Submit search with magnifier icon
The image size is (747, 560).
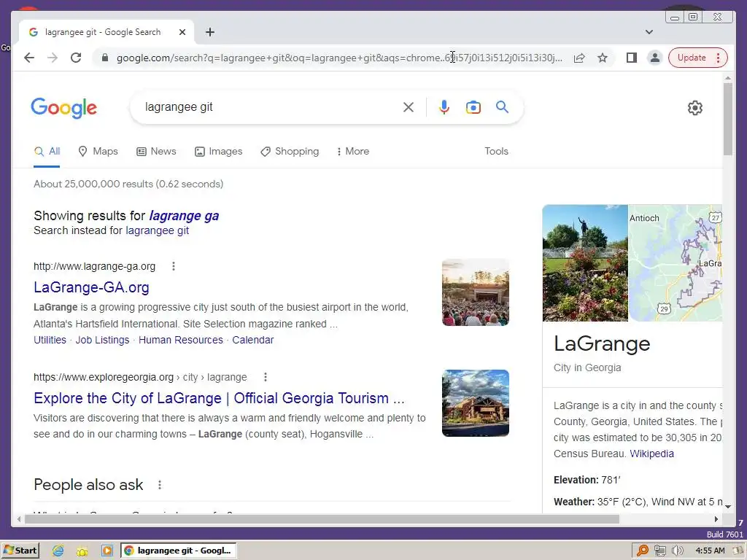click(x=502, y=106)
